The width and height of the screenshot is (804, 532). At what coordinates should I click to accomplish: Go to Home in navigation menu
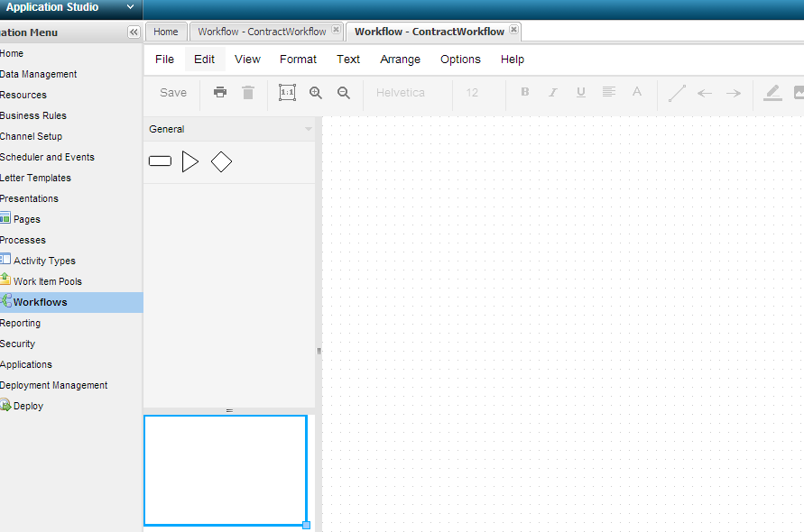[x=12, y=53]
